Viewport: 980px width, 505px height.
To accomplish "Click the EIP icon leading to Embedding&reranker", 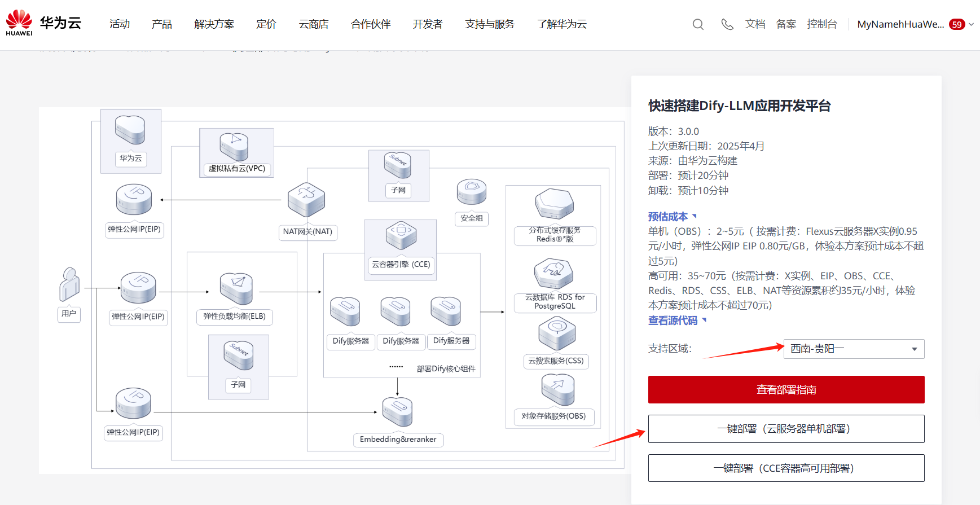I will click(x=134, y=403).
